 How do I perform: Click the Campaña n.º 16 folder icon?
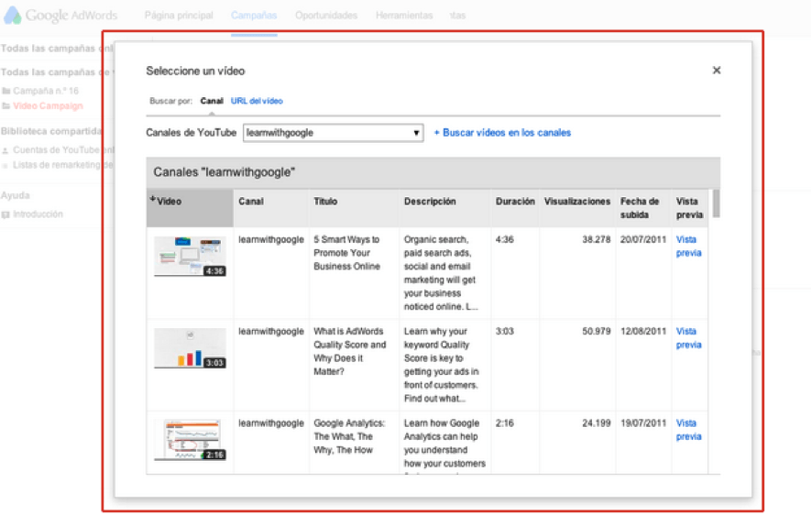(6, 92)
